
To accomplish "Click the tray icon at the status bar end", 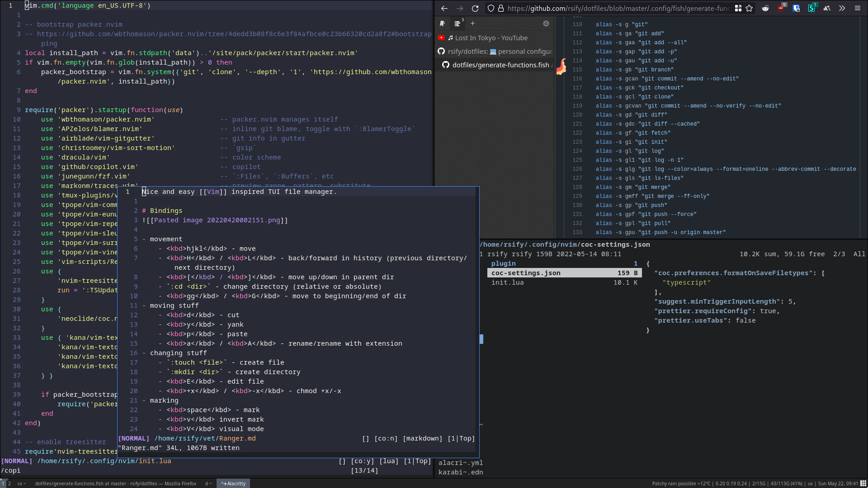I will [863, 483].
